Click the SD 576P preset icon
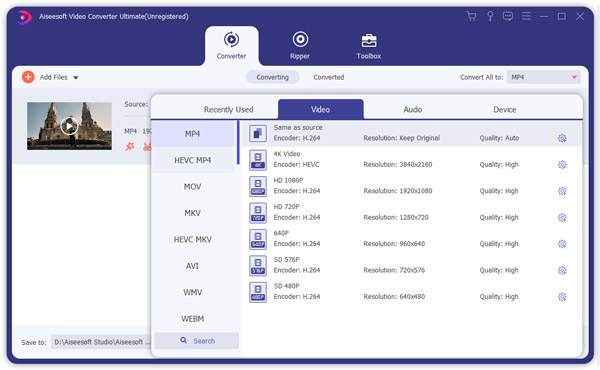The height and width of the screenshot is (370, 600). point(258,265)
